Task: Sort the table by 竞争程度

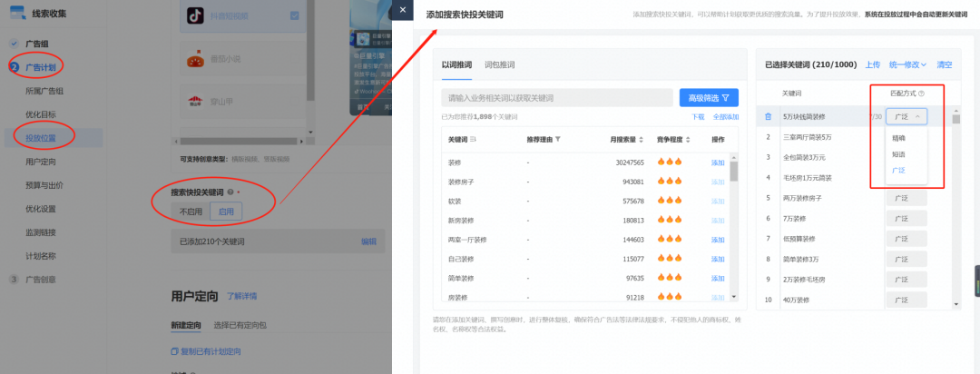Action: pyautogui.click(x=688, y=140)
